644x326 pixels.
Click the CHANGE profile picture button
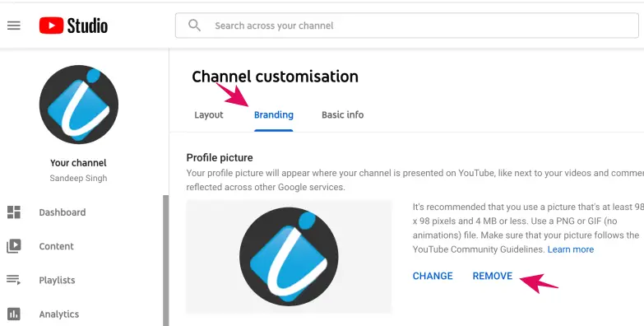point(433,276)
